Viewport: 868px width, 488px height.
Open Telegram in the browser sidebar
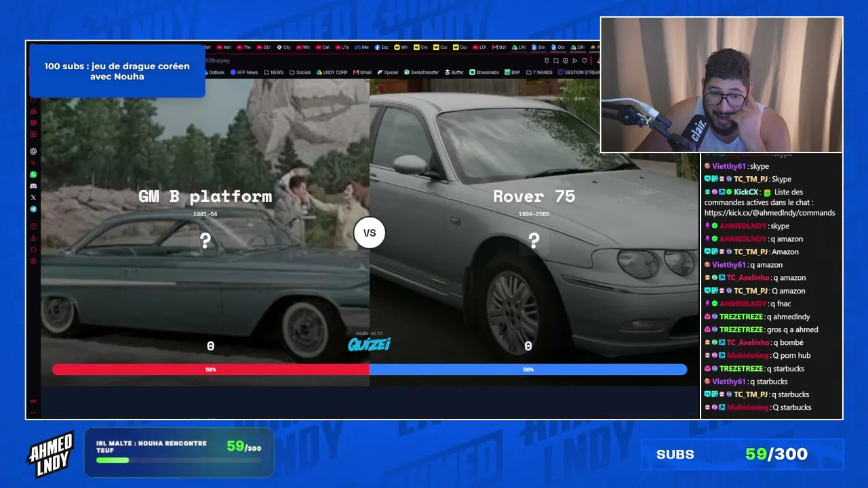pyautogui.click(x=33, y=209)
